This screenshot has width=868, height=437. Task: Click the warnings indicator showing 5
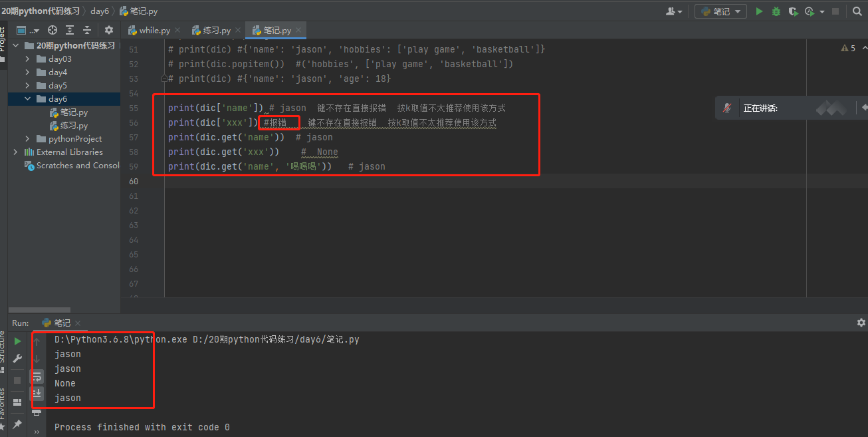pyautogui.click(x=849, y=49)
